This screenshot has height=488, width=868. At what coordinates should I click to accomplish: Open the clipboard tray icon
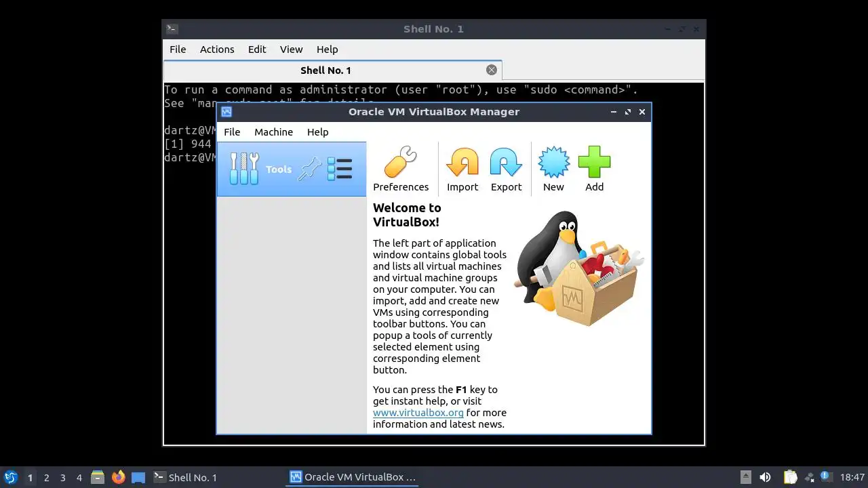tap(790, 477)
